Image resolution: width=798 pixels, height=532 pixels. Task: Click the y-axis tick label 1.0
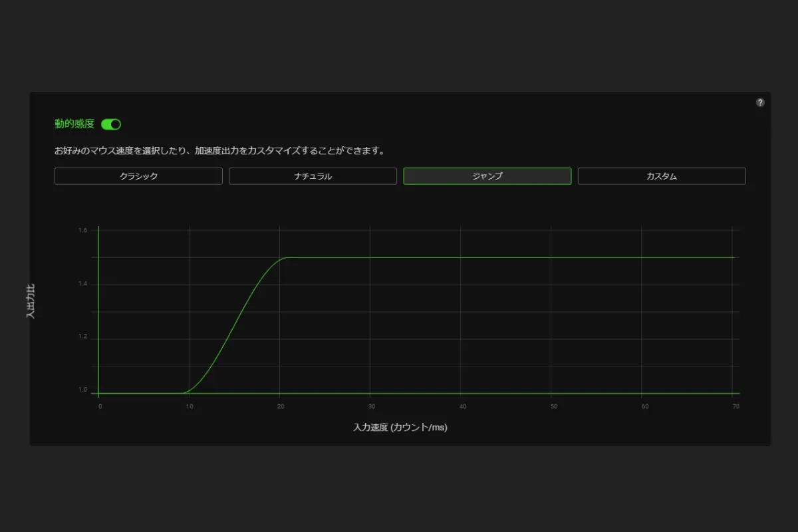[x=82, y=390]
